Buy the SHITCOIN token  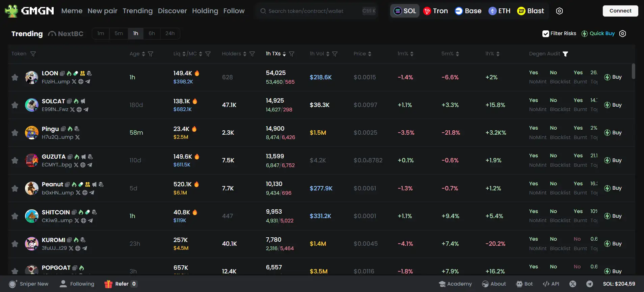[x=613, y=216]
